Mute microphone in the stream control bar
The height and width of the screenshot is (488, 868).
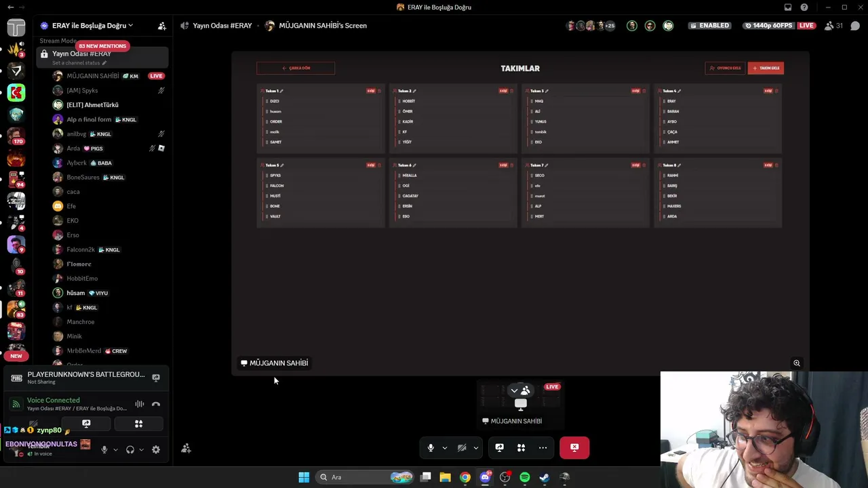pyautogui.click(x=430, y=447)
